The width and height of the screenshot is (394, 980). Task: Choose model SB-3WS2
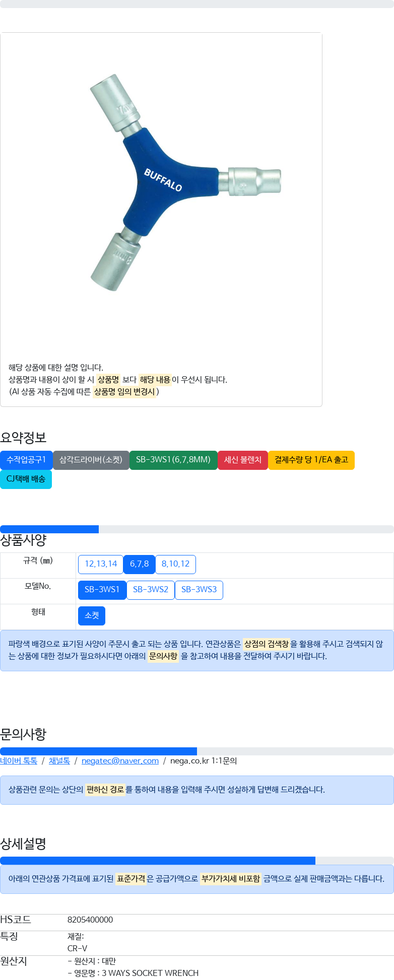tap(150, 590)
